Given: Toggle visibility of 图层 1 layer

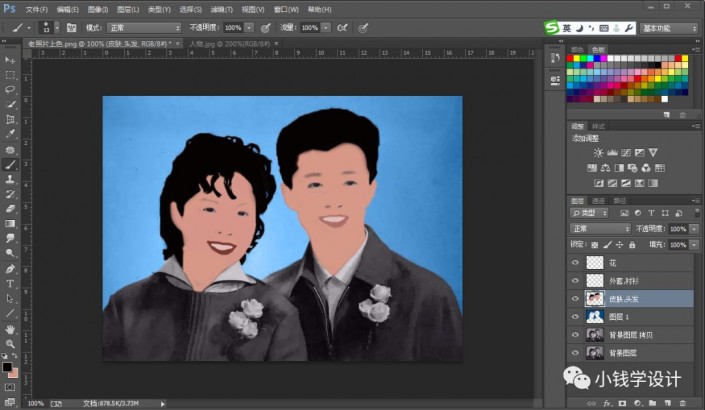Looking at the screenshot, I should click(574, 316).
